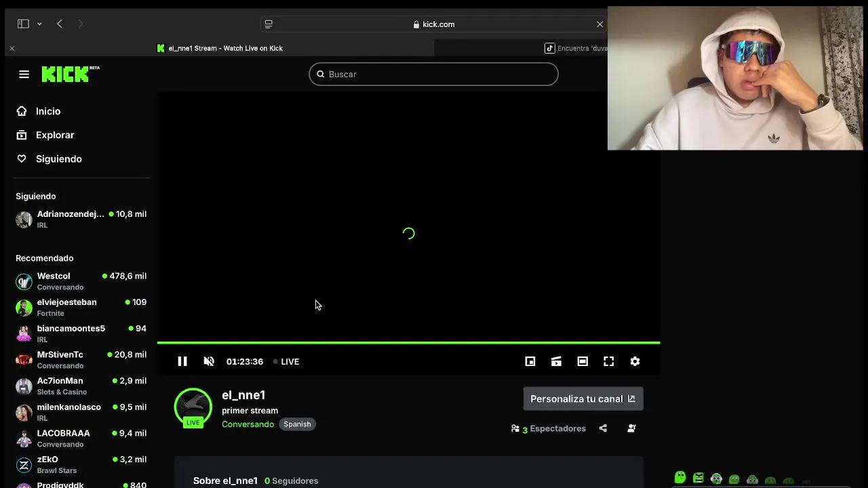Pause the stream playback
Viewport: 868px width, 488px height.
point(182,361)
